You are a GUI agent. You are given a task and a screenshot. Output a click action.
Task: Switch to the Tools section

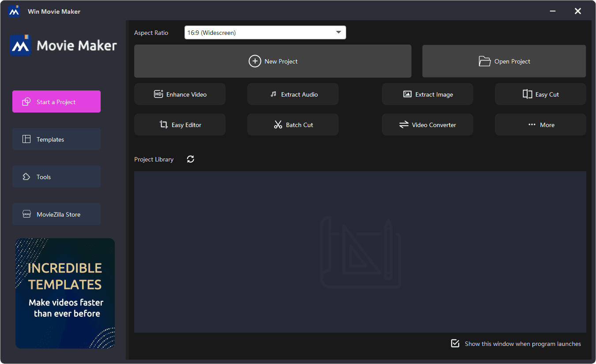point(57,176)
